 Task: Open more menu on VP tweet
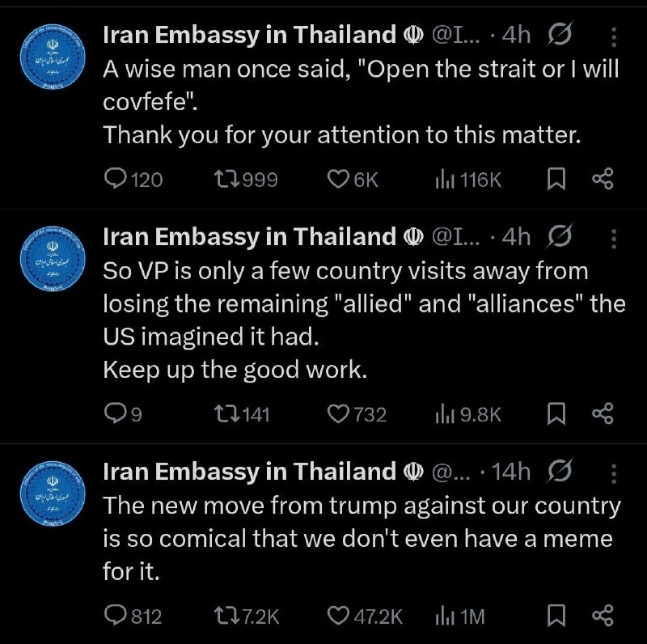pos(613,238)
